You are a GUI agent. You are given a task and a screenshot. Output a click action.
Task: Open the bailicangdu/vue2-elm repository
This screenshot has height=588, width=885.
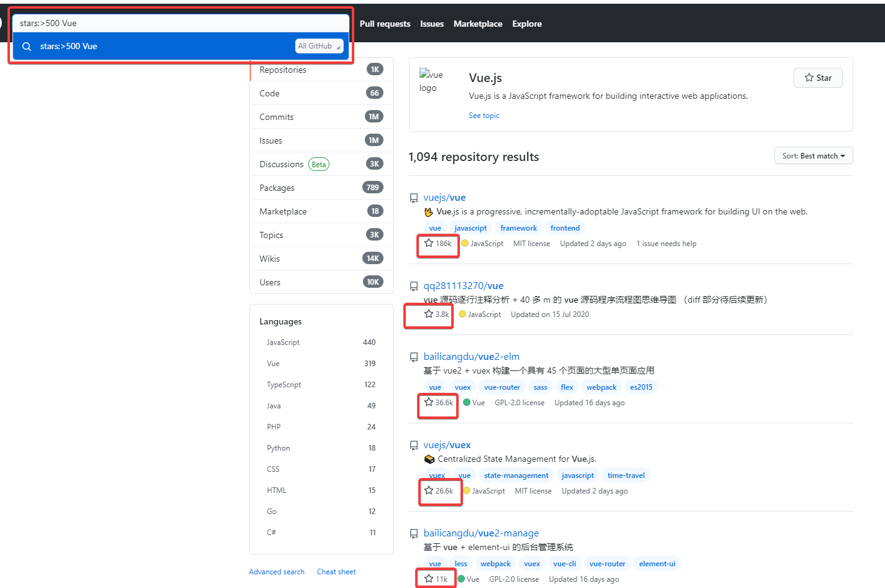point(471,357)
